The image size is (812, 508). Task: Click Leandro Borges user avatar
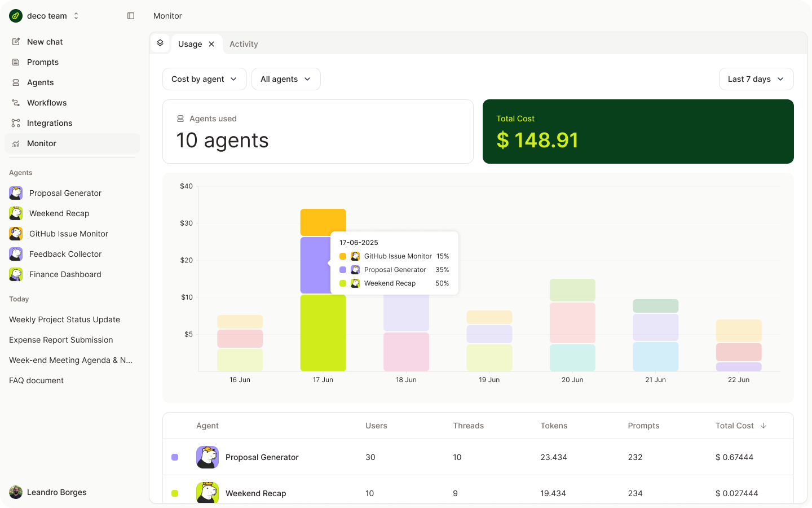point(16,492)
